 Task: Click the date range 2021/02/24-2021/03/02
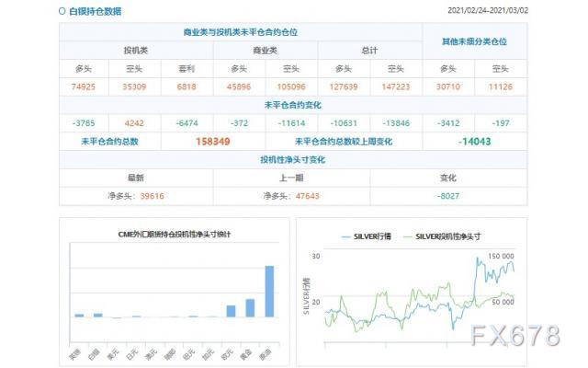pos(488,10)
